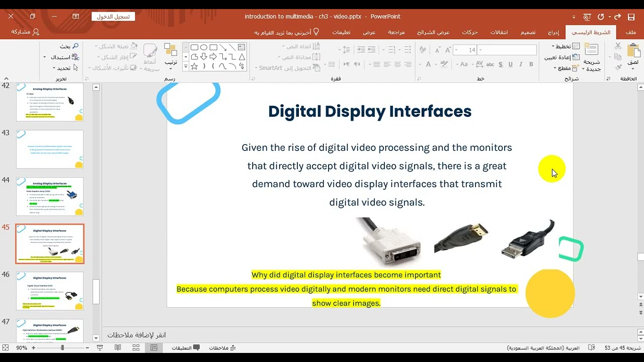Open the File (ملف) tab
Screen dimensions: 644x362
tap(631, 32)
